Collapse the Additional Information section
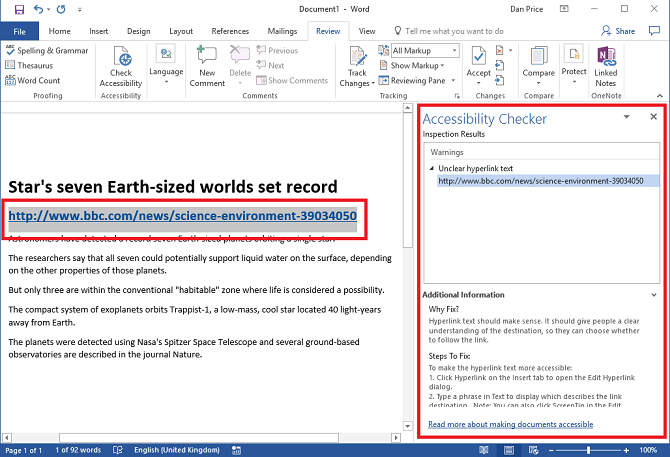 pyautogui.click(x=654, y=295)
